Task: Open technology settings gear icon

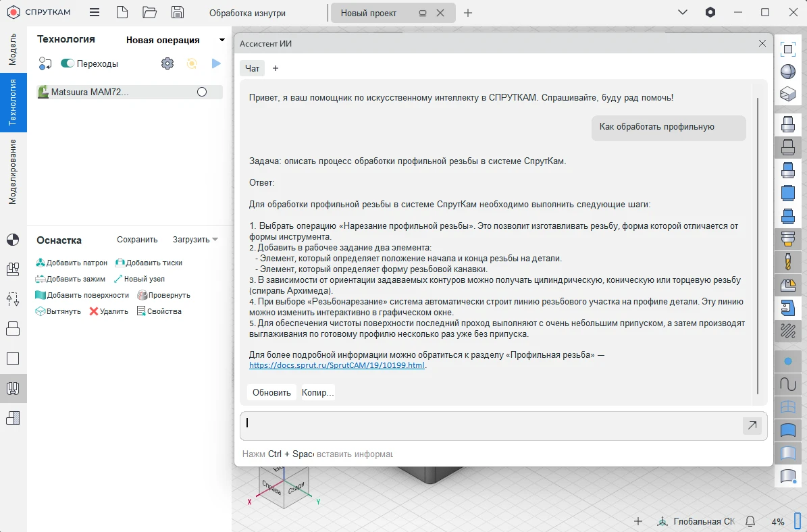Action: click(x=167, y=63)
